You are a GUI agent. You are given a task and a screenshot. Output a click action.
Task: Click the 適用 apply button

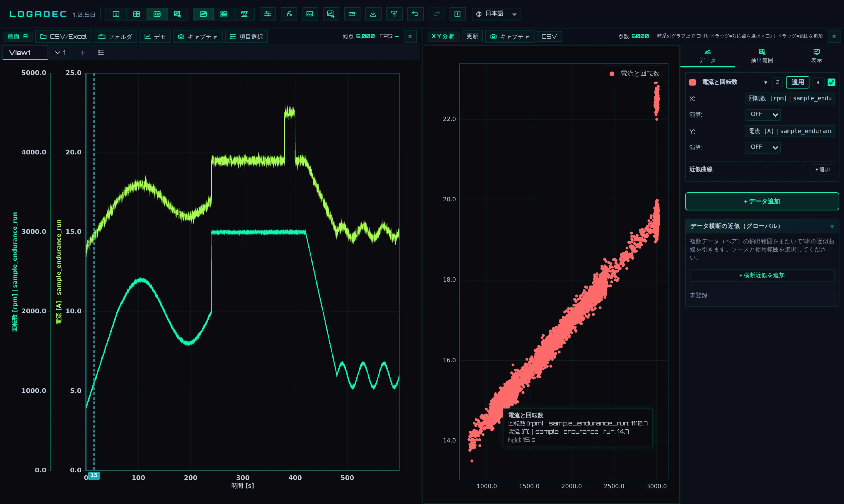[797, 82]
